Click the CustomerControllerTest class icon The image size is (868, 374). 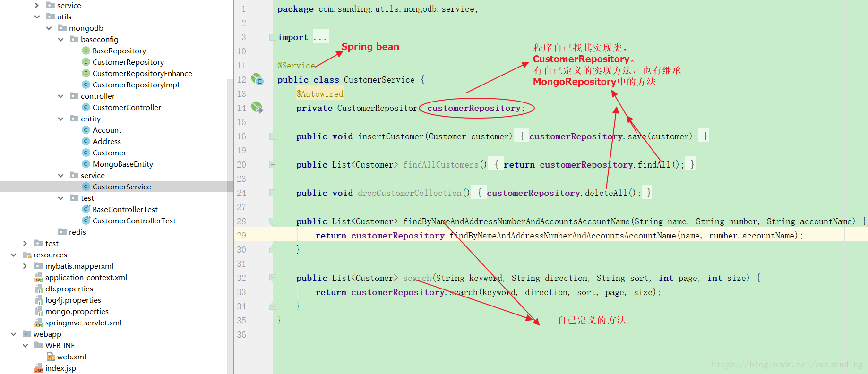tap(86, 220)
